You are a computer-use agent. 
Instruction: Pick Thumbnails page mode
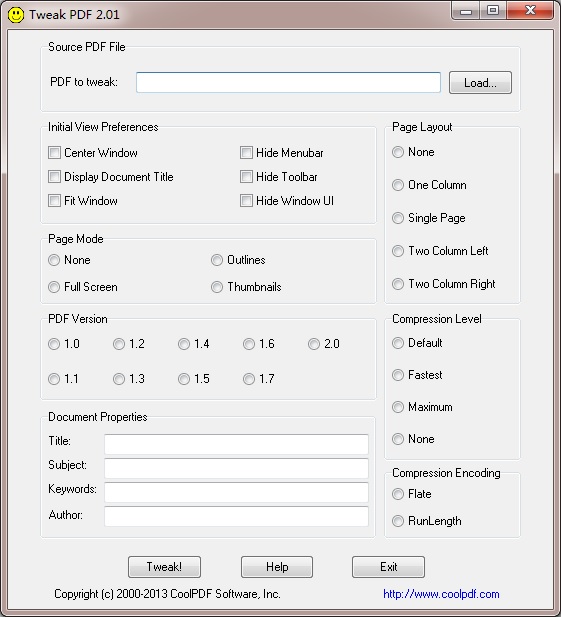pyautogui.click(x=217, y=287)
